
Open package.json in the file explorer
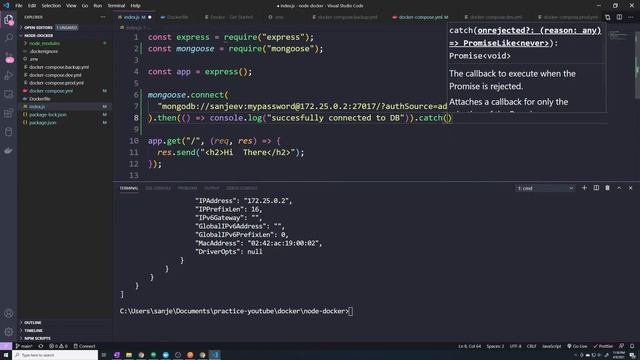click(42, 122)
